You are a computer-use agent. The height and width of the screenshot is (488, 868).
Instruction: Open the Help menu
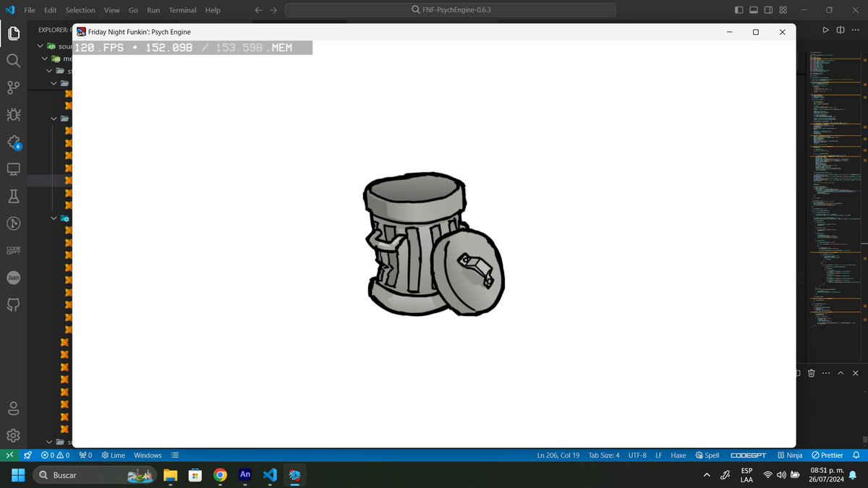click(213, 10)
